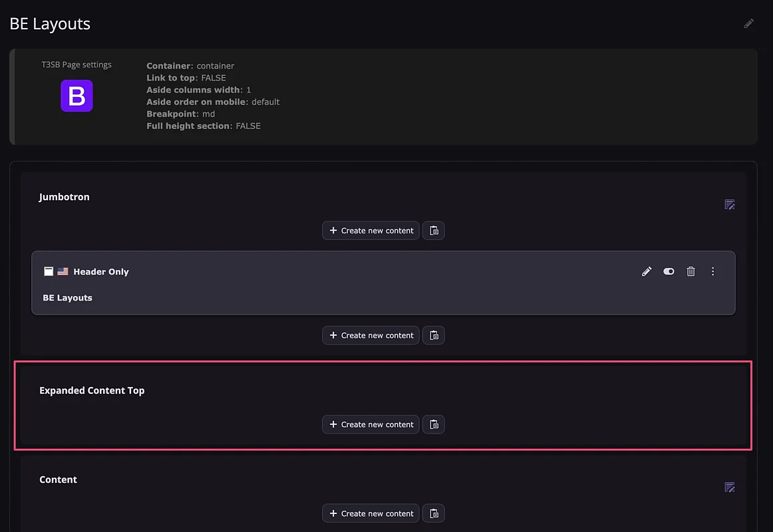The height and width of the screenshot is (532, 773).
Task: Click Header Only content type icon
Action: [x=49, y=271]
